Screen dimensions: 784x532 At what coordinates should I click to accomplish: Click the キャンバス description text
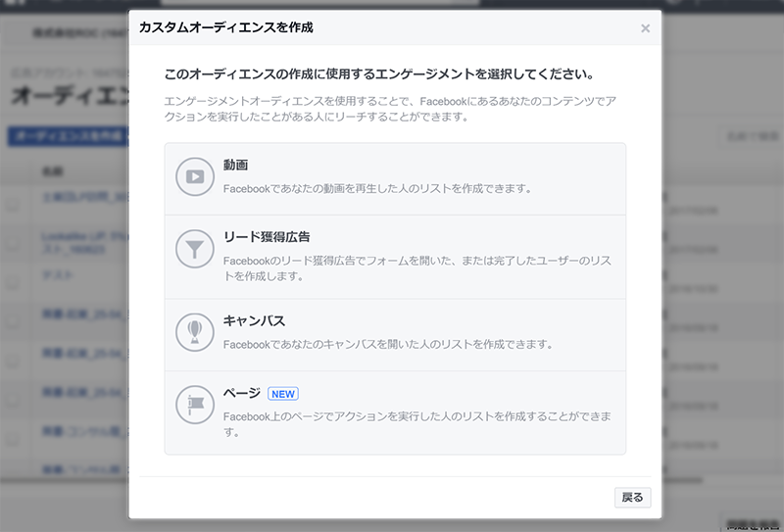pos(388,345)
